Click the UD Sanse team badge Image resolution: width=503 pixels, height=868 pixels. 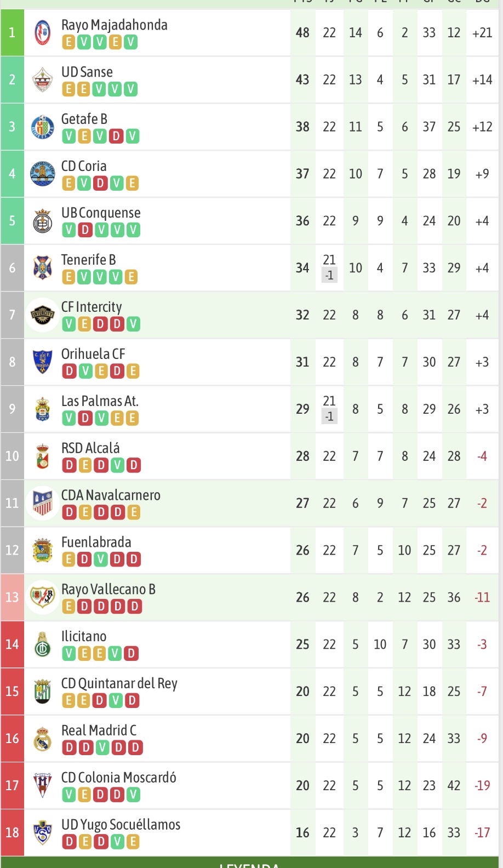pos(42,80)
